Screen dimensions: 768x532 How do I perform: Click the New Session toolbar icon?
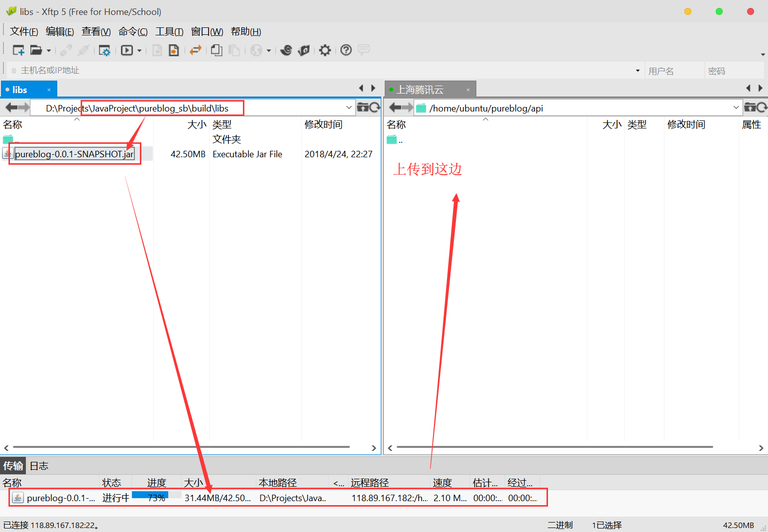[18, 50]
